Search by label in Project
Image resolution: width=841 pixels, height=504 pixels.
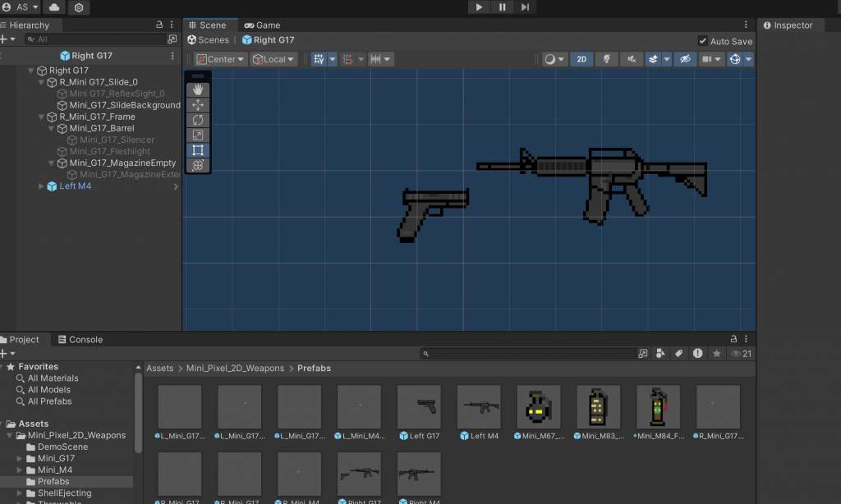pyautogui.click(x=678, y=353)
